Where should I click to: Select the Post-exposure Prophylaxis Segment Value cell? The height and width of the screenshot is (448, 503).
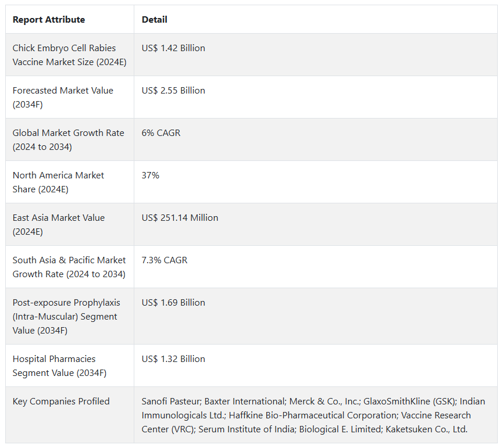(x=65, y=317)
